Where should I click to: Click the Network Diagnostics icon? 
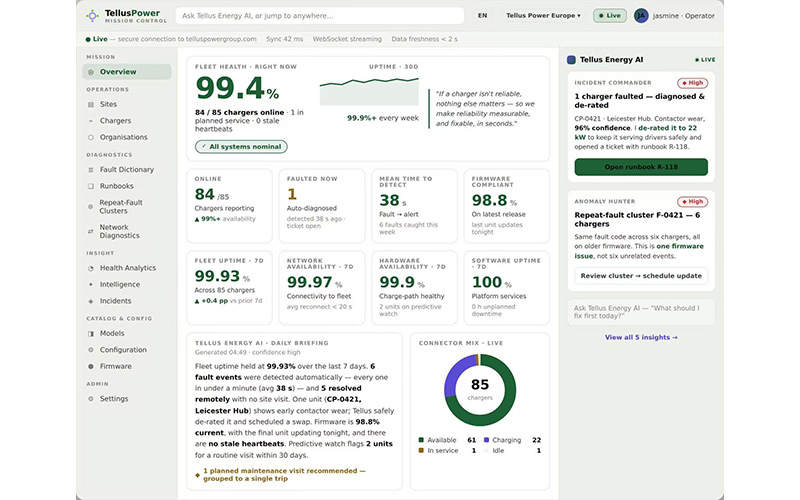[91, 231]
